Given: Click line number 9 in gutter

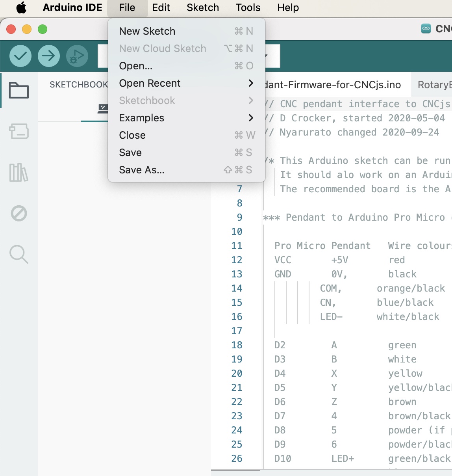Looking at the screenshot, I should [239, 218].
